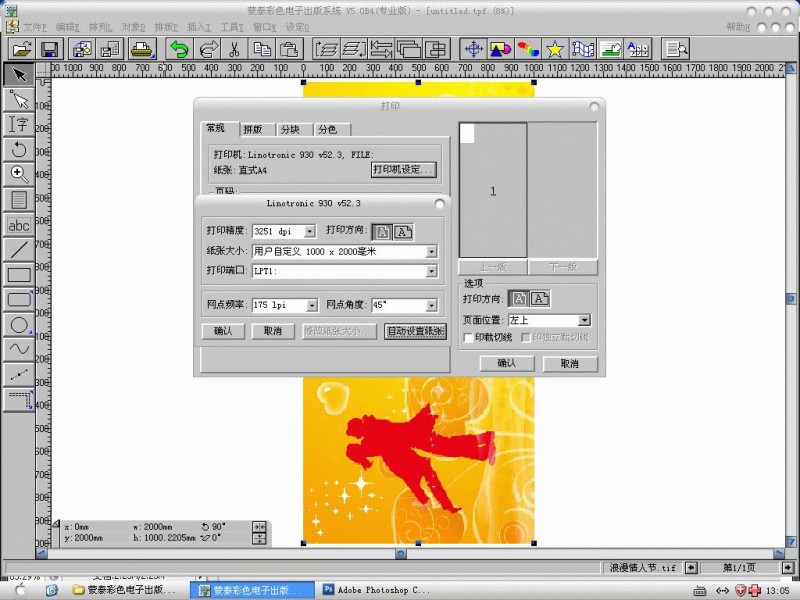800x600 pixels.
Task: Switch to the 分色 tab
Action: (327, 129)
